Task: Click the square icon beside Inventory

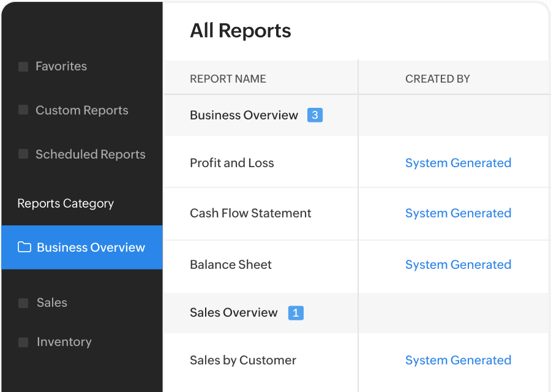Action: pos(23,342)
